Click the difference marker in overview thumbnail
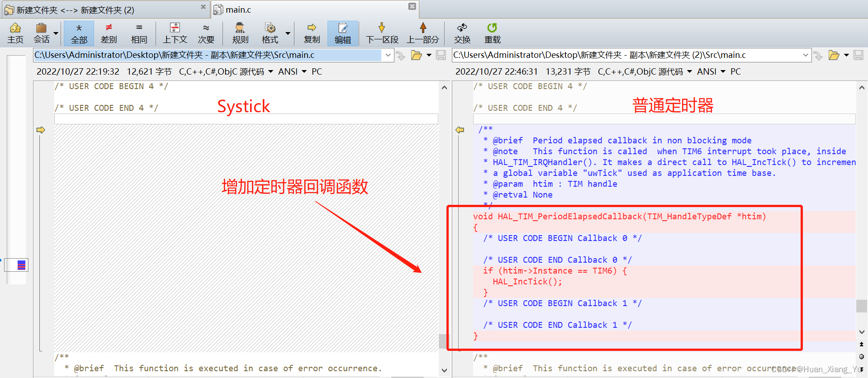 tap(21, 265)
